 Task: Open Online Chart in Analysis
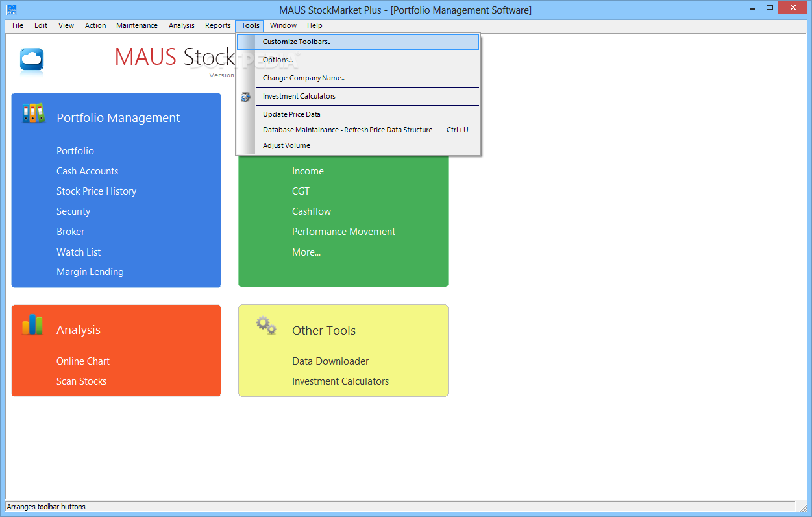83,361
